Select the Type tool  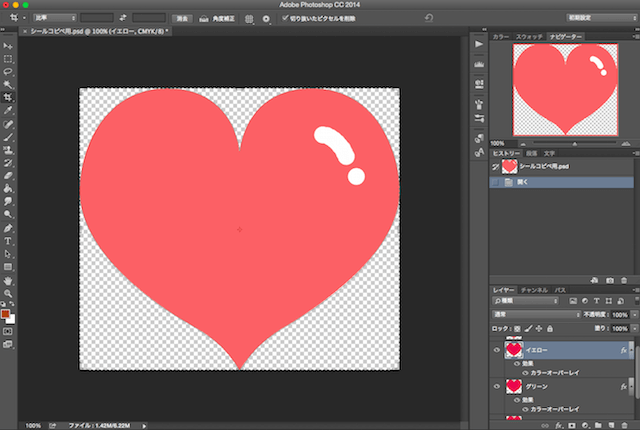click(x=8, y=241)
